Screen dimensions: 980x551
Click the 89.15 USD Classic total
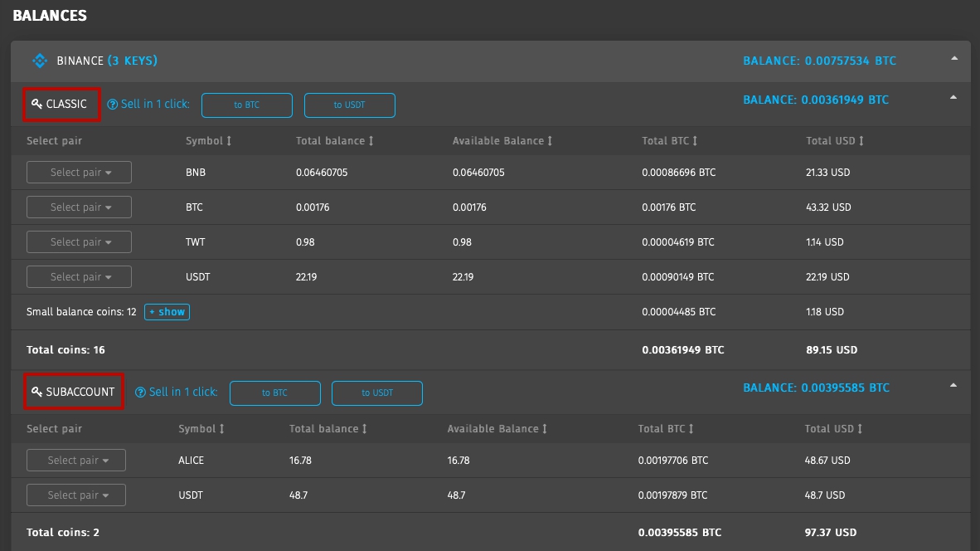(832, 349)
